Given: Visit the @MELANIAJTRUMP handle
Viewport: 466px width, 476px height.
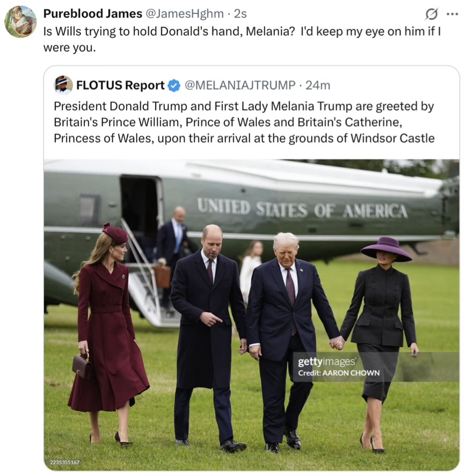Looking at the screenshot, I should click(x=240, y=85).
